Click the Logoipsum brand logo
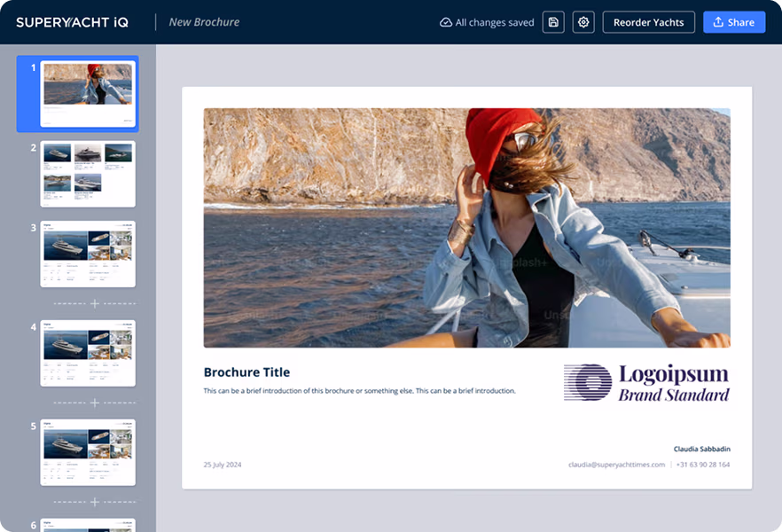 pos(646,382)
